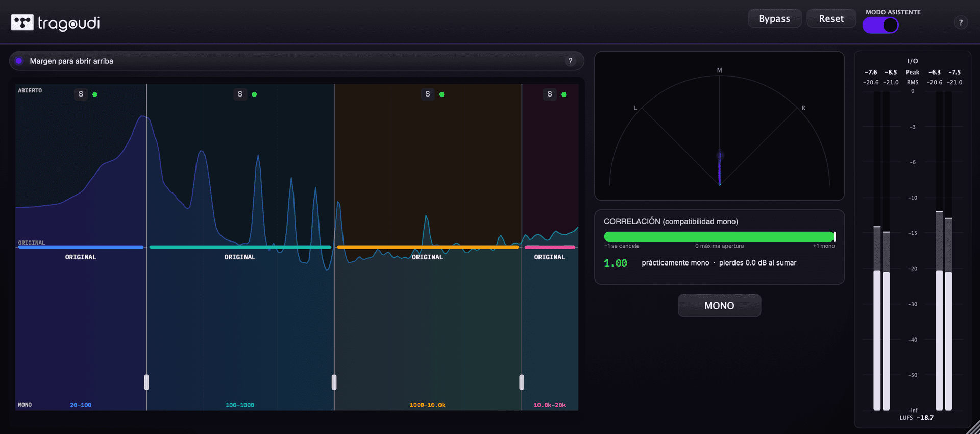Image resolution: width=980 pixels, height=434 pixels.
Task: Click the ABIERTO label on the spectrum
Action: [30, 90]
